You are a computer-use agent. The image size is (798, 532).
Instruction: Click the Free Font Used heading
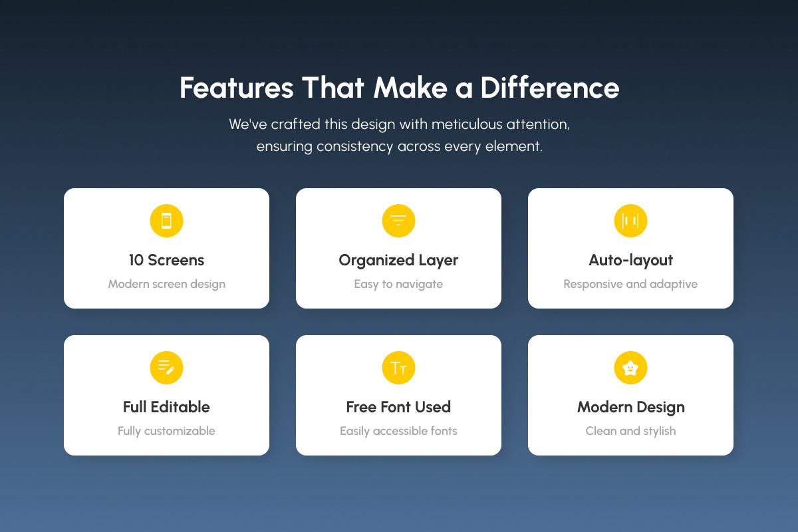tap(398, 407)
